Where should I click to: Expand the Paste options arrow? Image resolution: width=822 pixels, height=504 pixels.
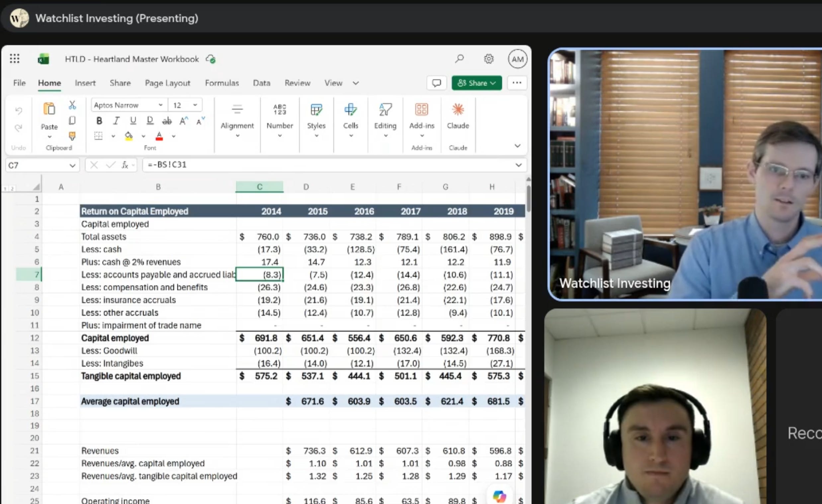[49, 137]
